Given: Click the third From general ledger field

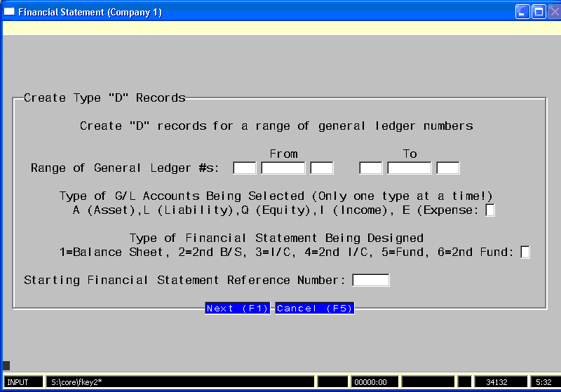Looking at the screenshot, I should [322, 168].
